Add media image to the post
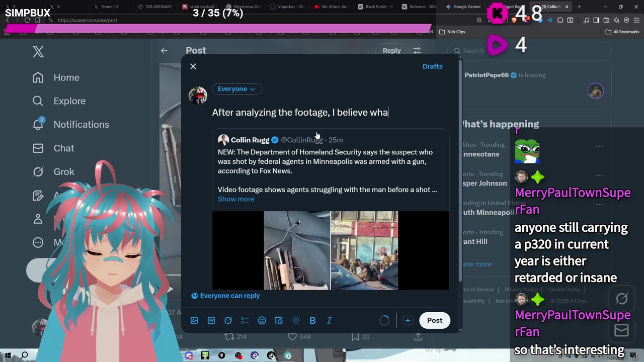The height and width of the screenshot is (362, 644). click(x=194, y=320)
